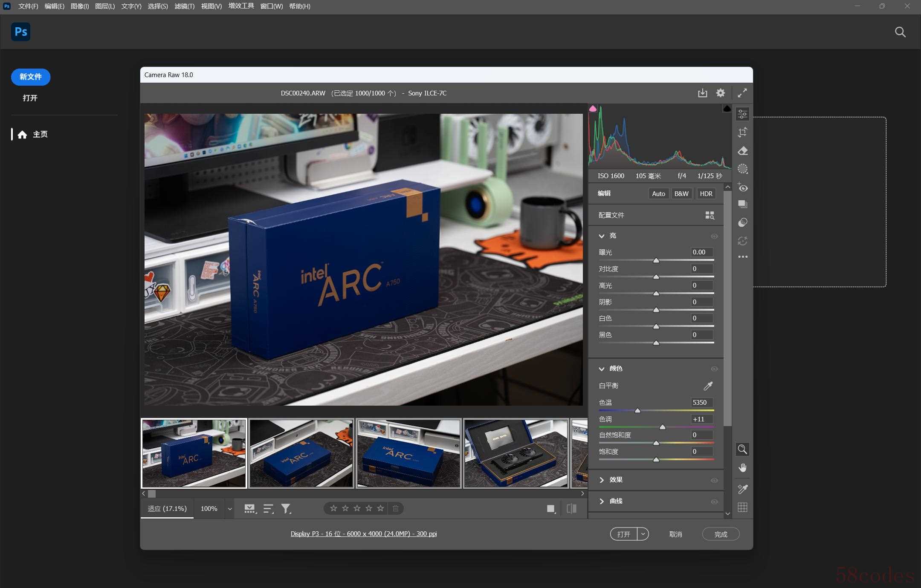Click the save image download icon
921x588 pixels.
pos(702,93)
